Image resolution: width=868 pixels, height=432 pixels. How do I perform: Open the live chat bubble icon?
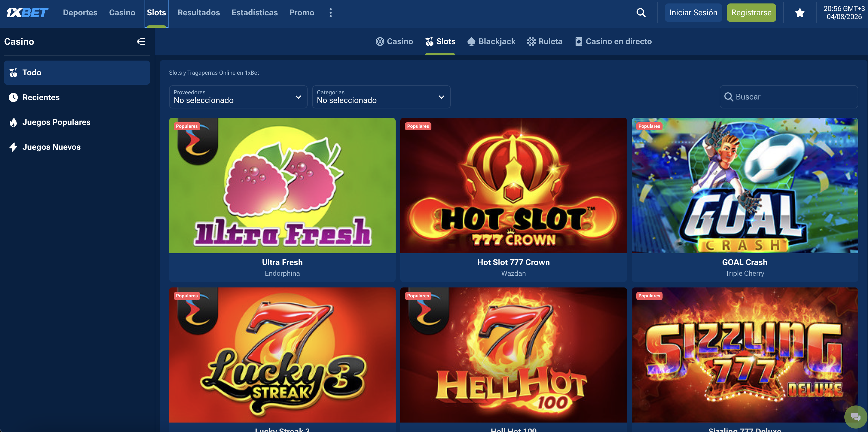pos(856,417)
